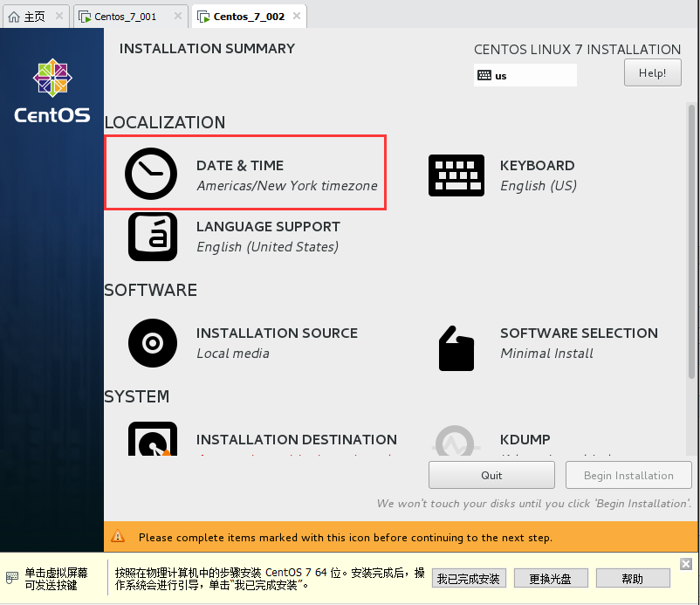The image size is (700, 605).
Task: Open INSTALLATION DESTINATION label
Action: (297, 440)
